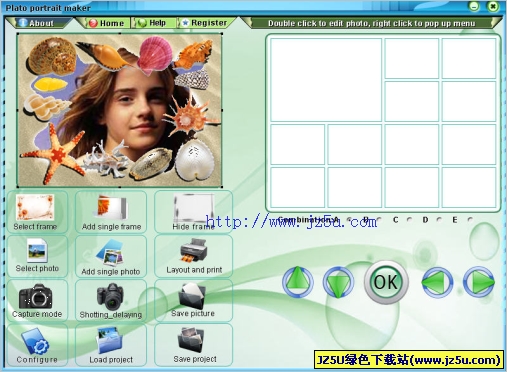Click Add single photo

(111, 256)
